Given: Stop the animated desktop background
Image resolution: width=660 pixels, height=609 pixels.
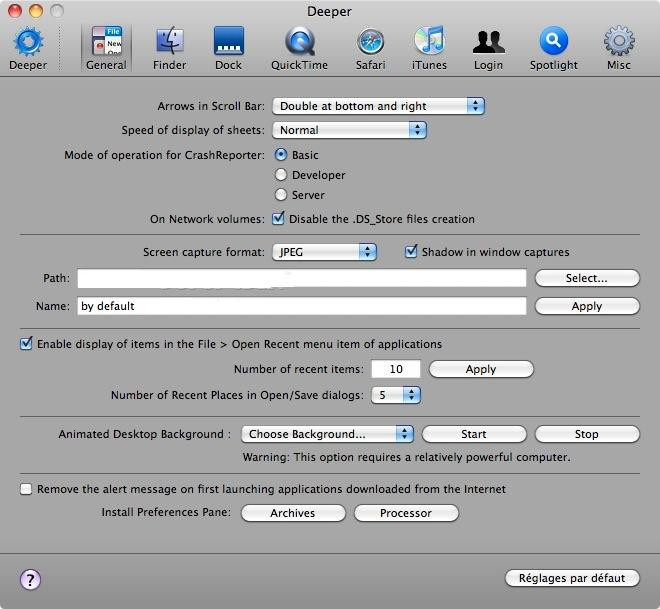Looking at the screenshot, I should (587, 434).
